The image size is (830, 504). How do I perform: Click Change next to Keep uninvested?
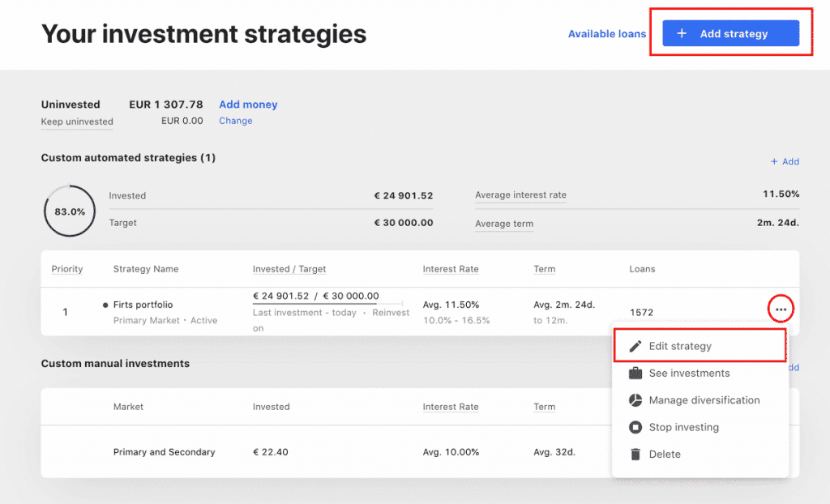pyautogui.click(x=236, y=121)
